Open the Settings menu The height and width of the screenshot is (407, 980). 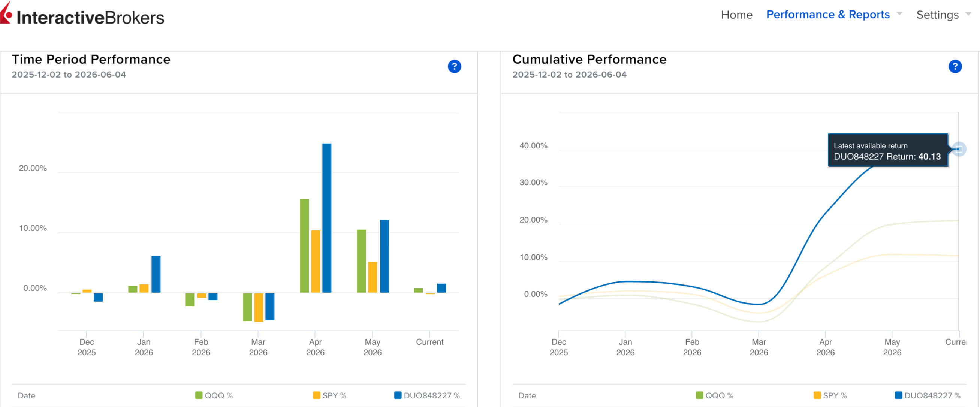[x=937, y=15]
